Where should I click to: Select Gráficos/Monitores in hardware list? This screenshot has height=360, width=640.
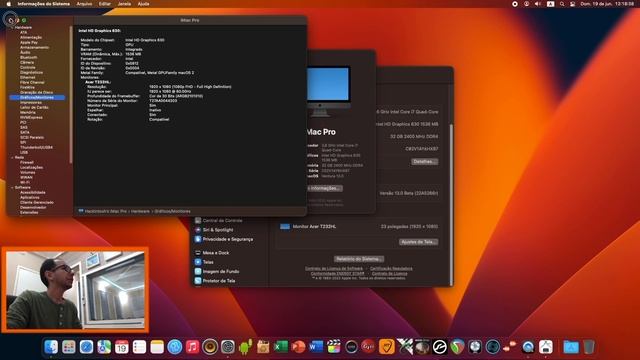pos(37,98)
